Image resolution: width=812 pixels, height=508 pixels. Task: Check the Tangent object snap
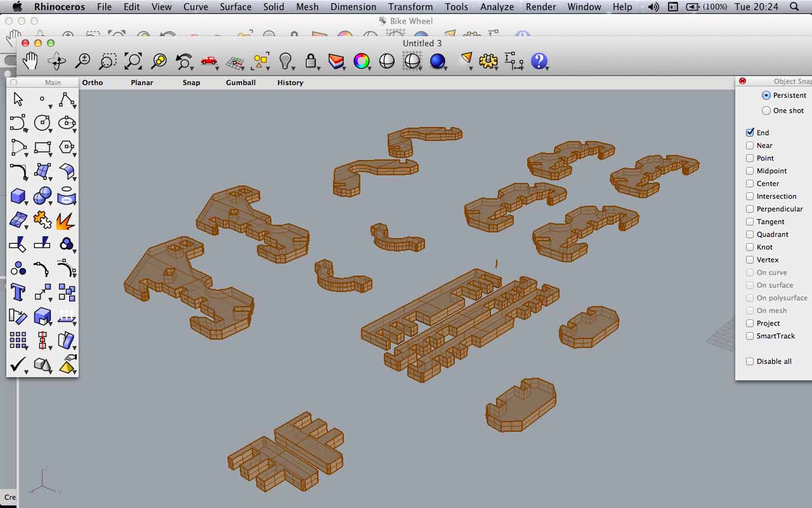coord(750,222)
